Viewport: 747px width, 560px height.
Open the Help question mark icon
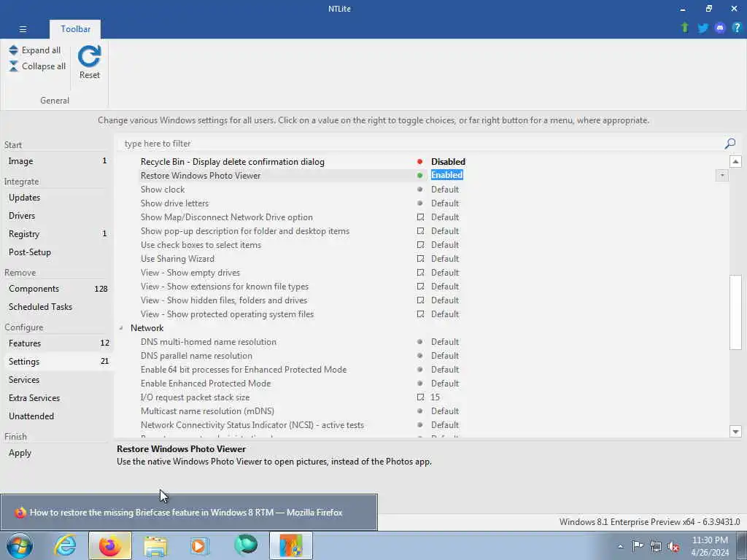[737, 28]
